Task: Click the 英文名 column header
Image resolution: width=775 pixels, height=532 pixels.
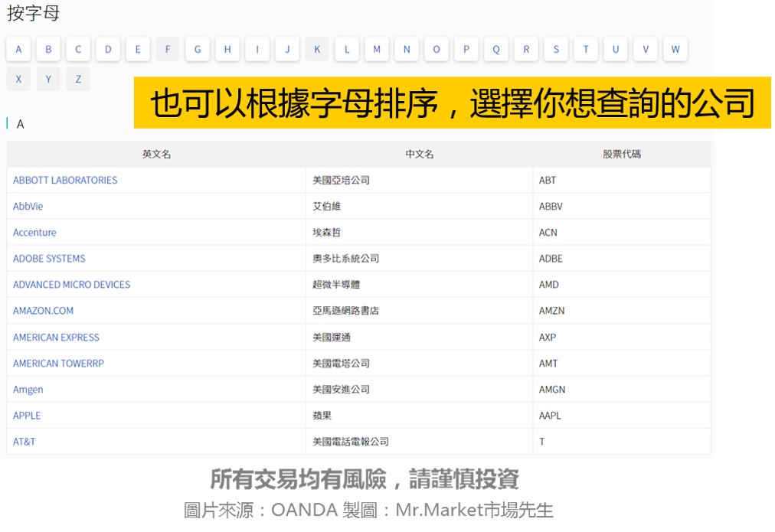Action: click(157, 154)
